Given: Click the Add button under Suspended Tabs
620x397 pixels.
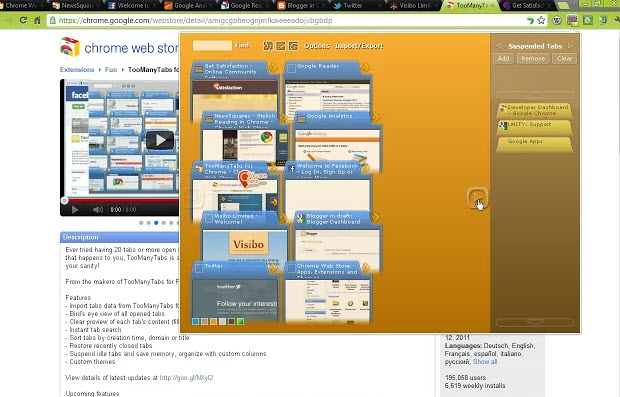Looking at the screenshot, I should click(503, 59).
